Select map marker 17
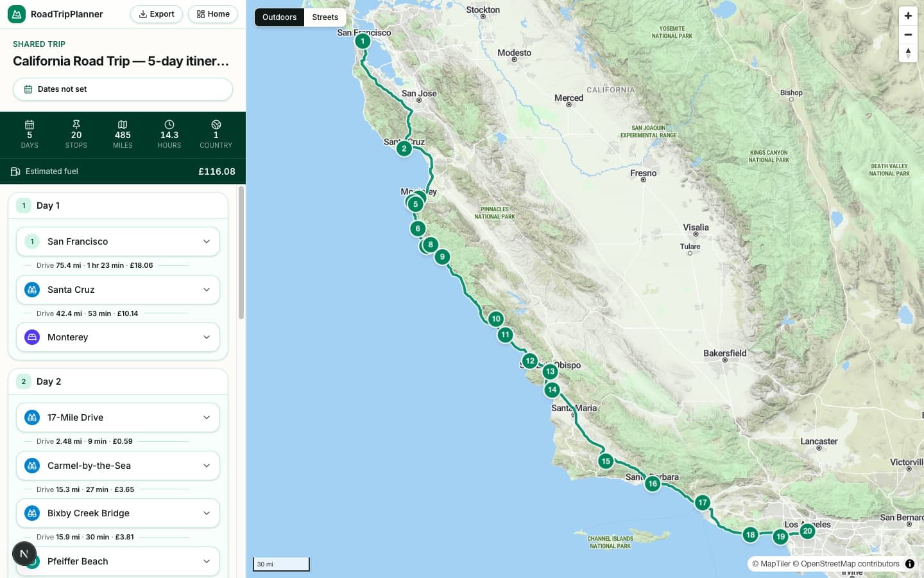 (x=703, y=503)
